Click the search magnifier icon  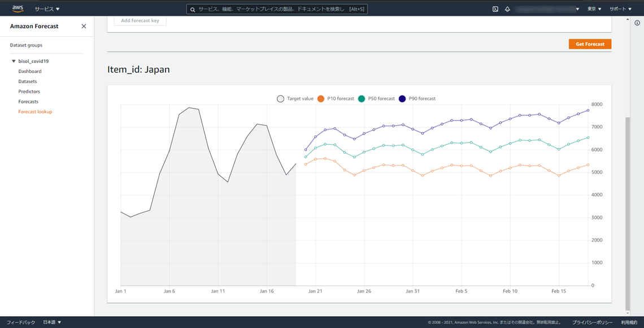tap(193, 10)
